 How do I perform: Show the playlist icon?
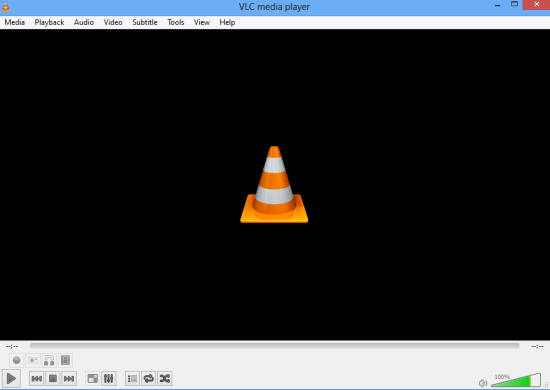pyautogui.click(x=132, y=378)
